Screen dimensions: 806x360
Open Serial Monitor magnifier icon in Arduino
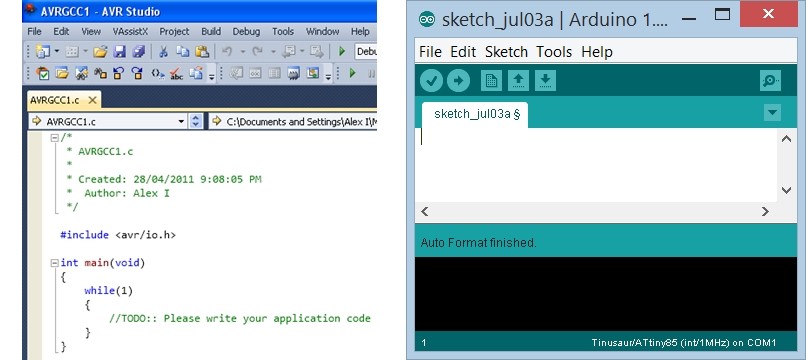pos(770,81)
